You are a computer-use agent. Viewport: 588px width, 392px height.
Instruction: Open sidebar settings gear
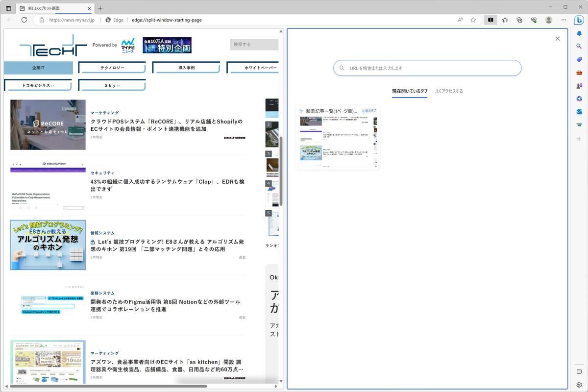579,385
